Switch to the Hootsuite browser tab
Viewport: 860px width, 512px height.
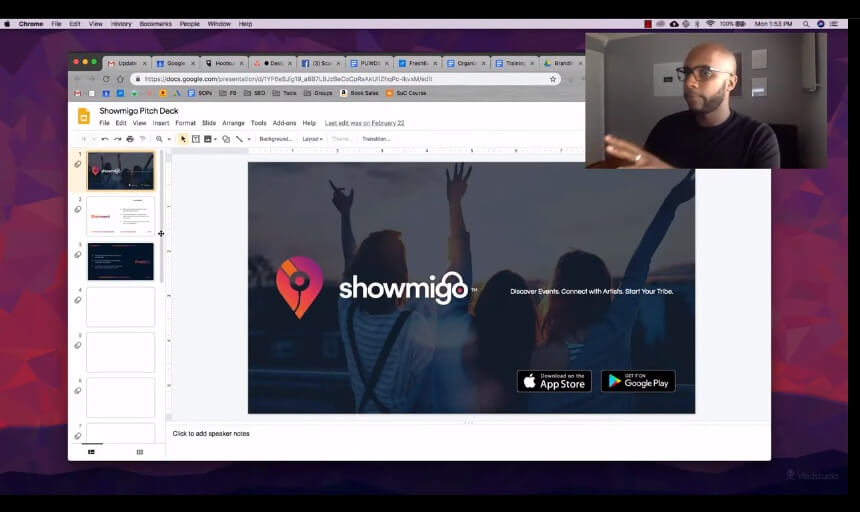point(222,64)
